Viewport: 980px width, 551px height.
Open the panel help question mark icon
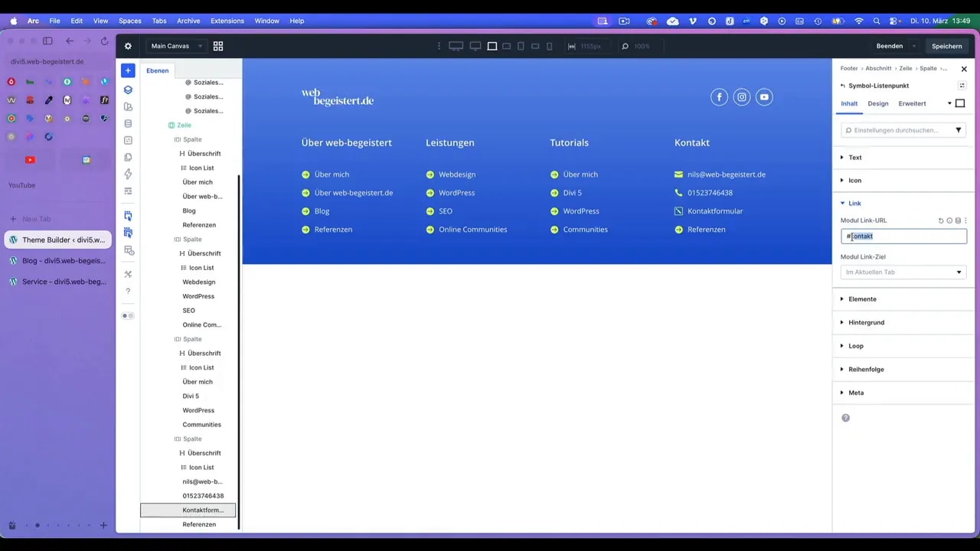[x=845, y=418]
